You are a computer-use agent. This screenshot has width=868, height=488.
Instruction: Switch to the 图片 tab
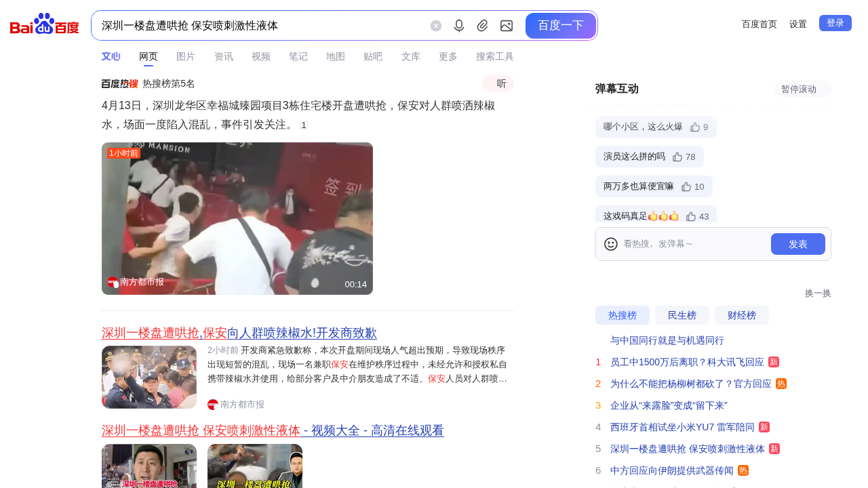click(x=185, y=56)
